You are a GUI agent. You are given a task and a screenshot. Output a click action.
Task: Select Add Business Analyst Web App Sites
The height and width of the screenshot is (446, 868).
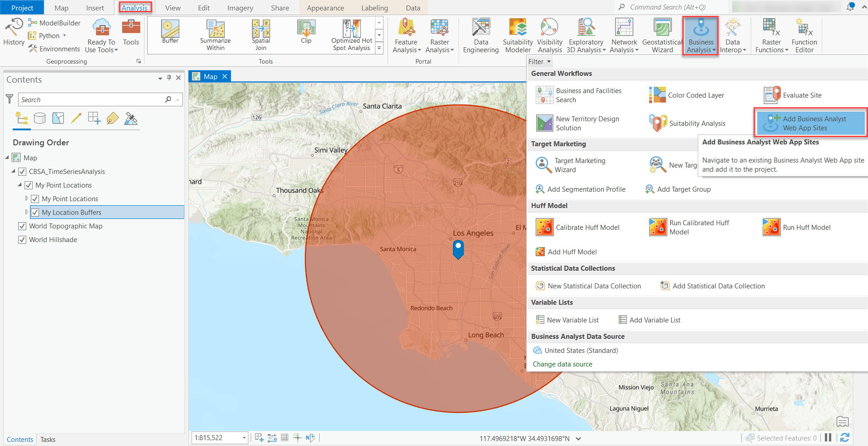pyautogui.click(x=810, y=123)
